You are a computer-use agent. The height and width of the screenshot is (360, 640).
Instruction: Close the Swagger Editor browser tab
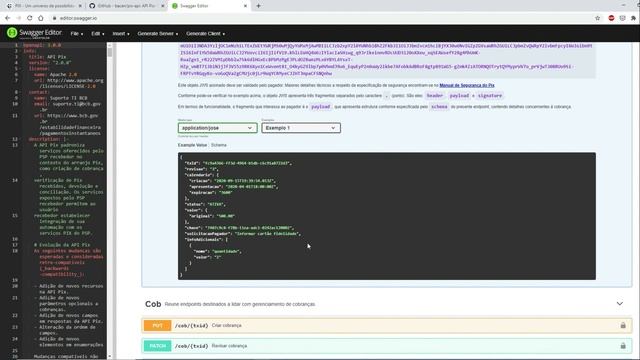(x=245, y=6)
